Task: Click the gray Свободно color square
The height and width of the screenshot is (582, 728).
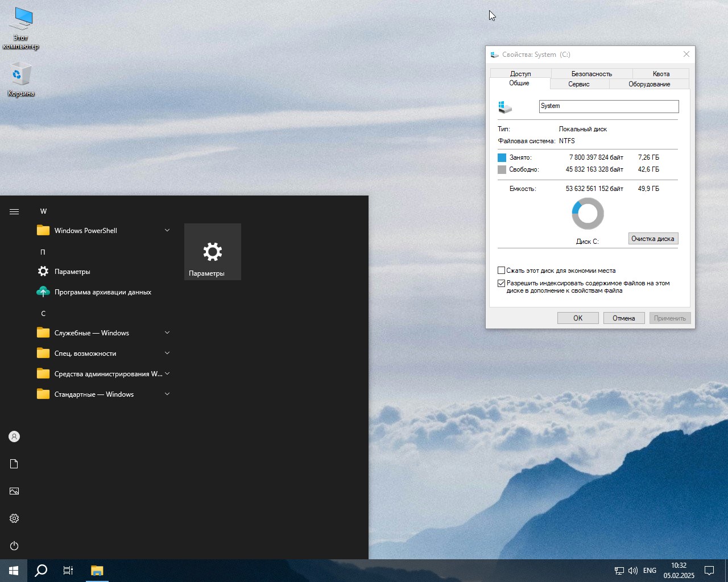Action: click(502, 169)
